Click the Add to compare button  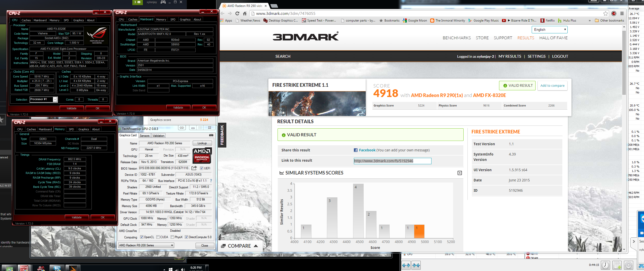tap(552, 85)
